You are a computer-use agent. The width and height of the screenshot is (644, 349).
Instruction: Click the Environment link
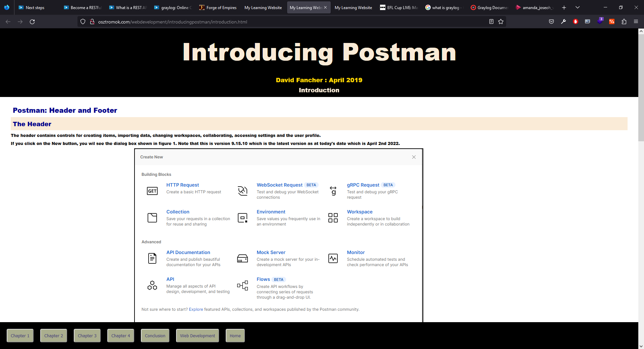pos(271,212)
